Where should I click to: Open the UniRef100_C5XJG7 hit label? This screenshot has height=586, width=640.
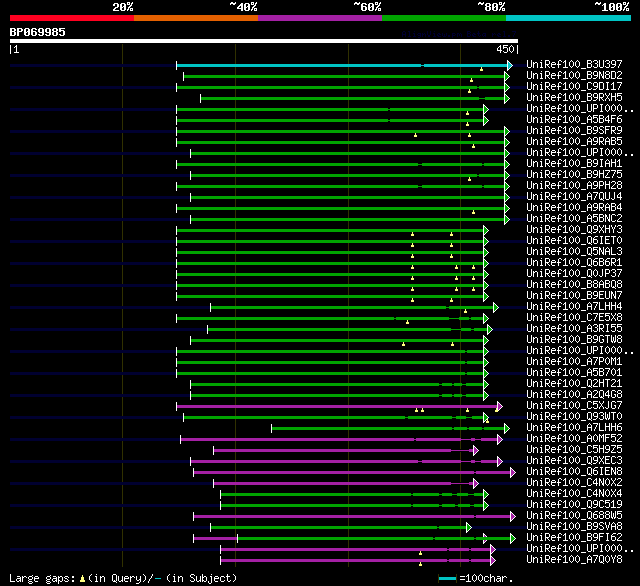[574, 406]
